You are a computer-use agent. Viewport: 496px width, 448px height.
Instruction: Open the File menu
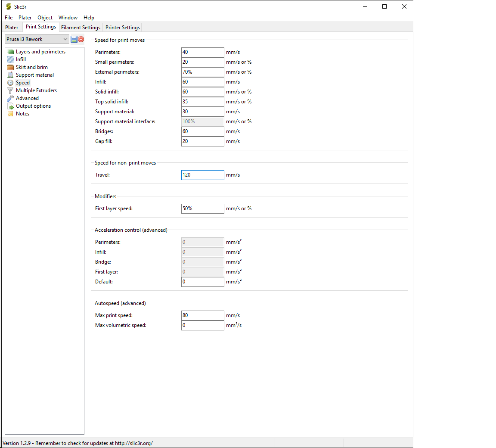[x=9, y=18]
